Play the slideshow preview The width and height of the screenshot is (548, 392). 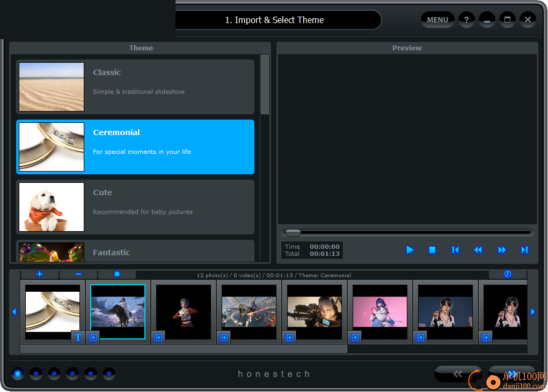pos(410,250)
